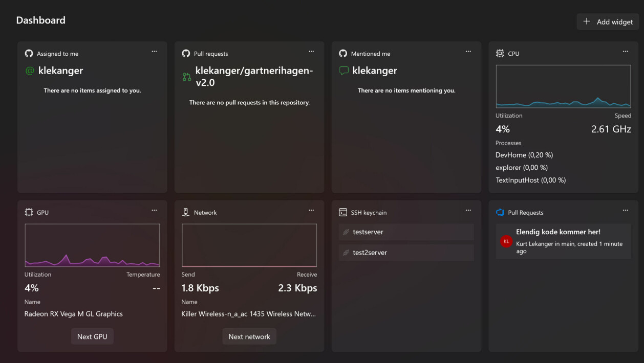Connect to testserver in SSH keychain
This screenshot has height=363, width=644.
(x=406, y=232)
